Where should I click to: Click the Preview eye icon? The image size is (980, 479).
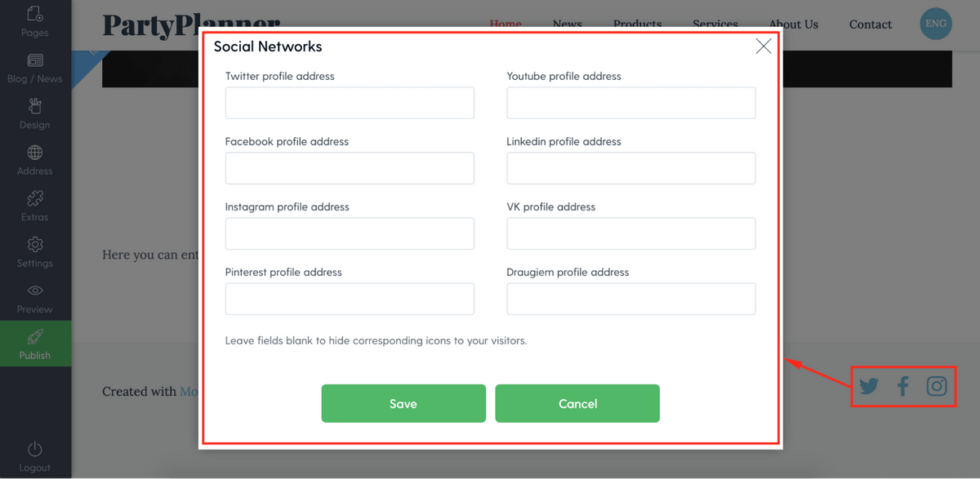35,291
